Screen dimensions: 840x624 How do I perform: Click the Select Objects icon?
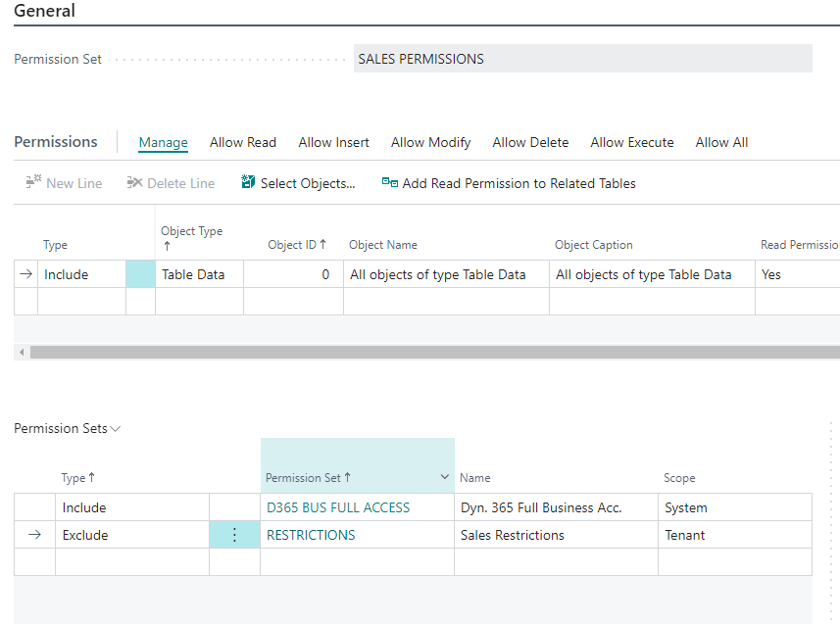248,183
